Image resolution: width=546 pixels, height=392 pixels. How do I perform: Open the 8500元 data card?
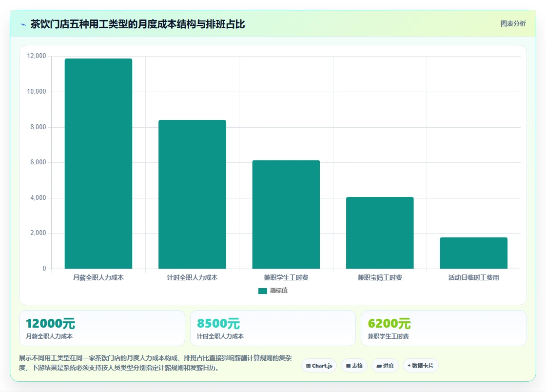(x=273, y=328)
